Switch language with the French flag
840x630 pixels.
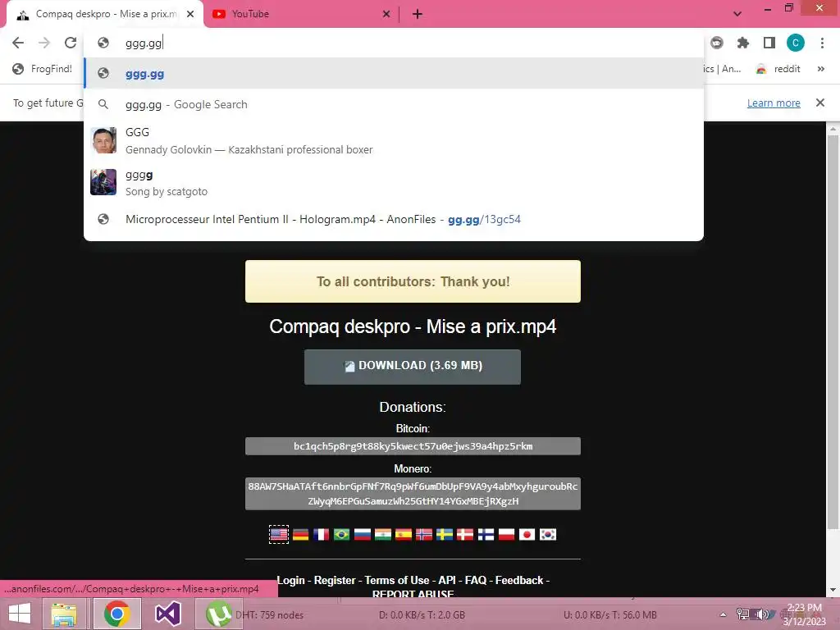point(321,535)
